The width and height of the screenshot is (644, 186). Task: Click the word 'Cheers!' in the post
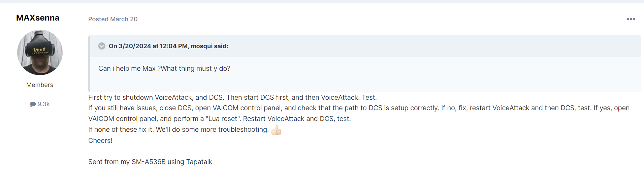tap(100, 141)
